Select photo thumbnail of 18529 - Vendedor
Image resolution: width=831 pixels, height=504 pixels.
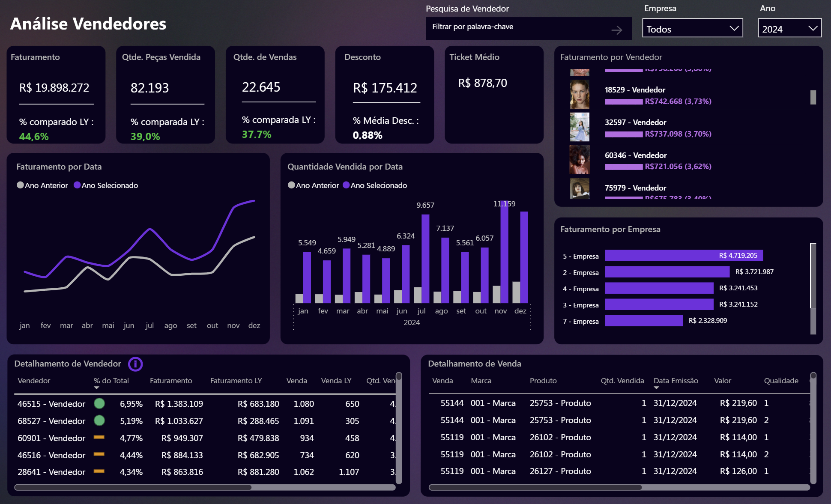pyautogui.click(x=580, y=94)
